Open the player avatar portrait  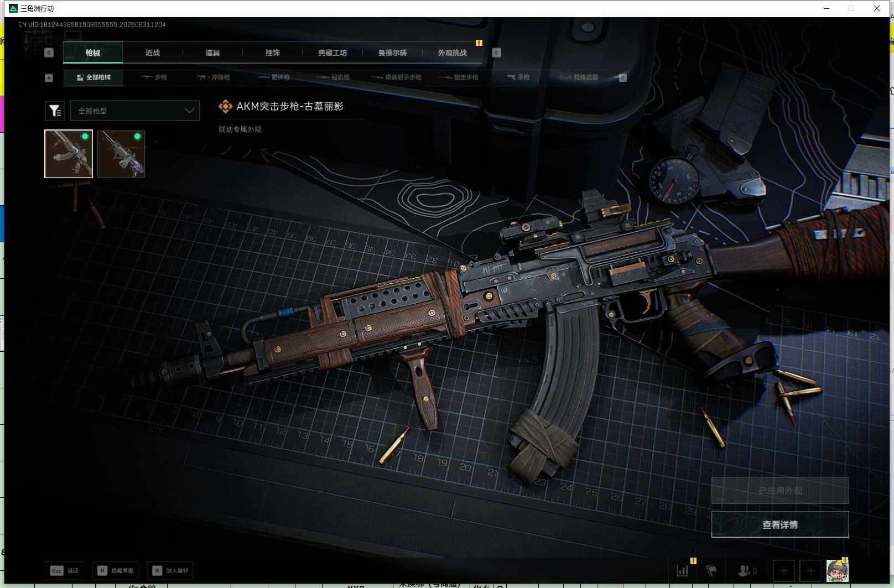(x=837, y=570)
